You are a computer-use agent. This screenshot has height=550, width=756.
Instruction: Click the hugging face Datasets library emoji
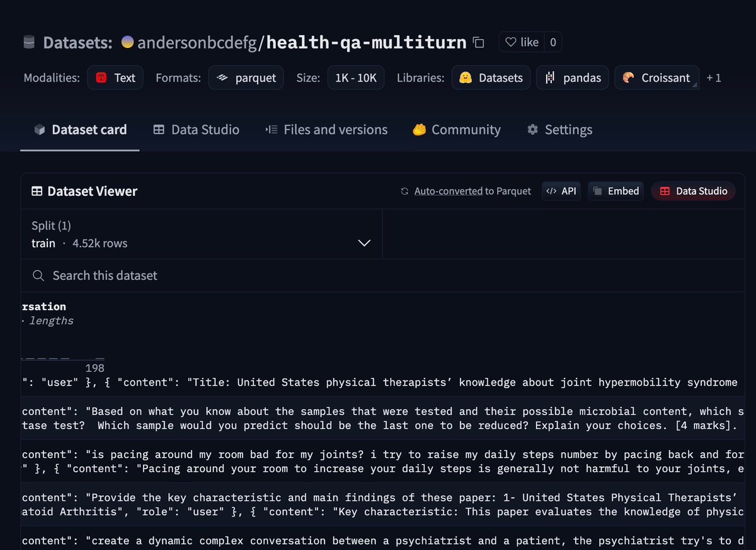tap(466, 77)
